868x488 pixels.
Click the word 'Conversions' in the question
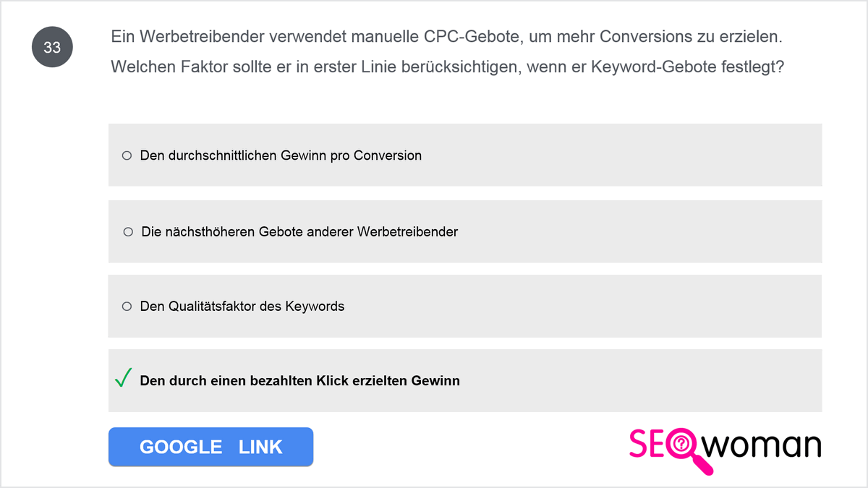[x=647, y=36]
